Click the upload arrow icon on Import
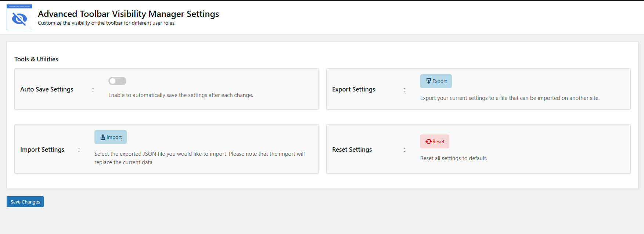 pos(103,137)
